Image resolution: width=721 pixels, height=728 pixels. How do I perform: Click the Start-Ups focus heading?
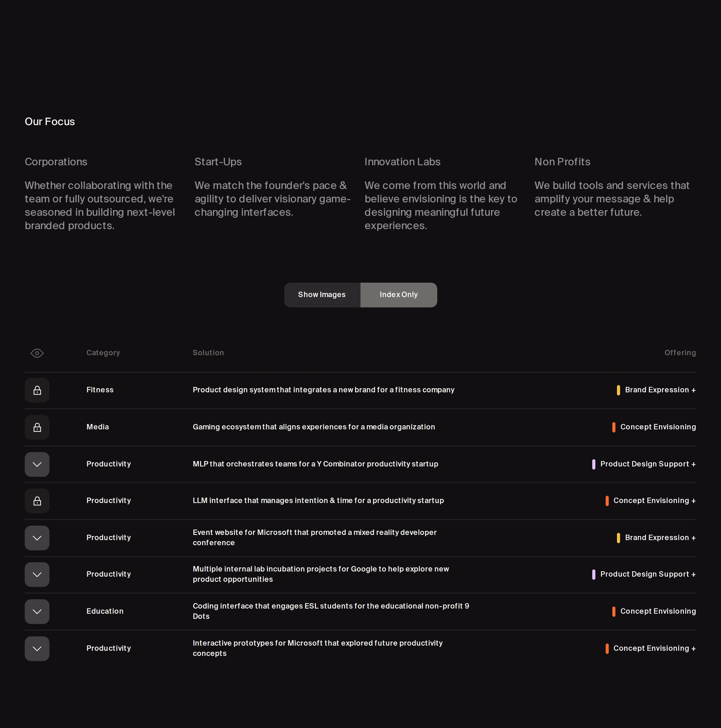(x=218, y=162)
